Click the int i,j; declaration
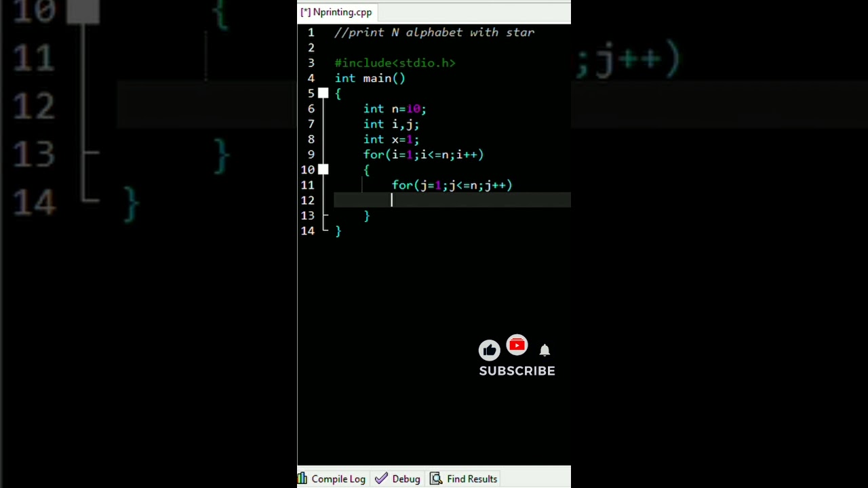Viewport: 868px width, 488px height. pyautogui.click(x=391, y=124)
